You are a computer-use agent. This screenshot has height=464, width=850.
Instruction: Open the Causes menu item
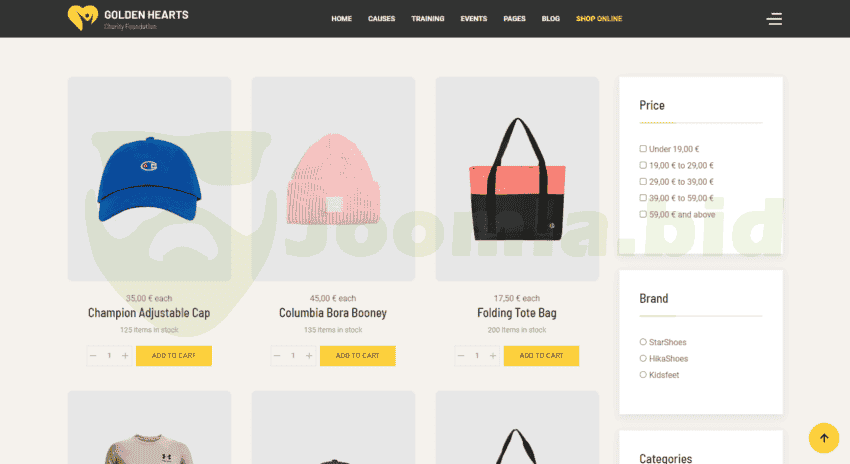pos(382,18)
